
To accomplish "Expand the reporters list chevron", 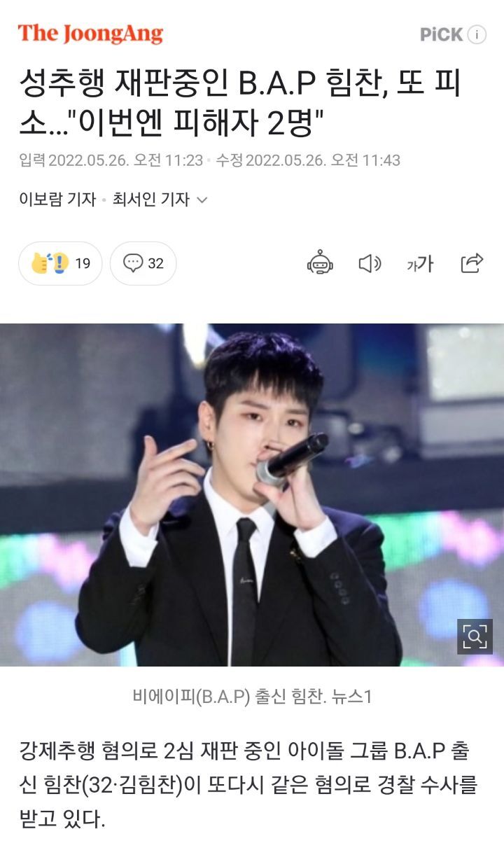I will (x=202, y=200).
